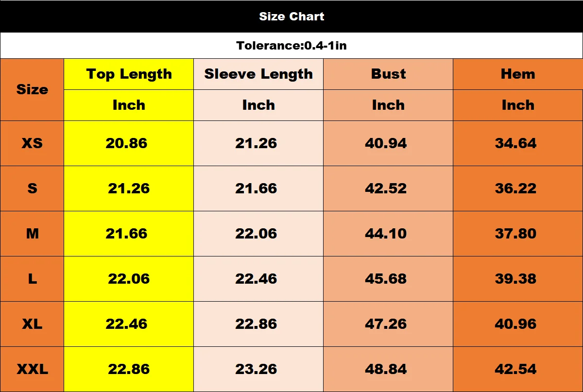Select the XS size row label
Image resolution: width=583 pixels, height=392 pixels.
click(x=32, y=143)
